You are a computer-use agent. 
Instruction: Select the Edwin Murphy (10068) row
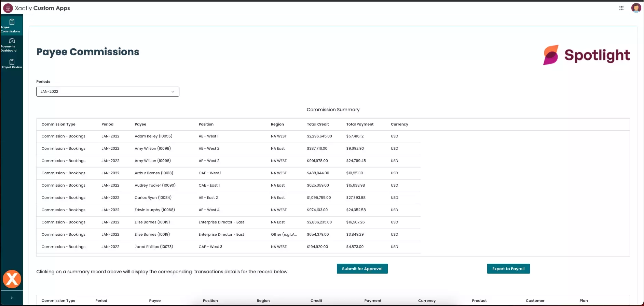[228, 210]
